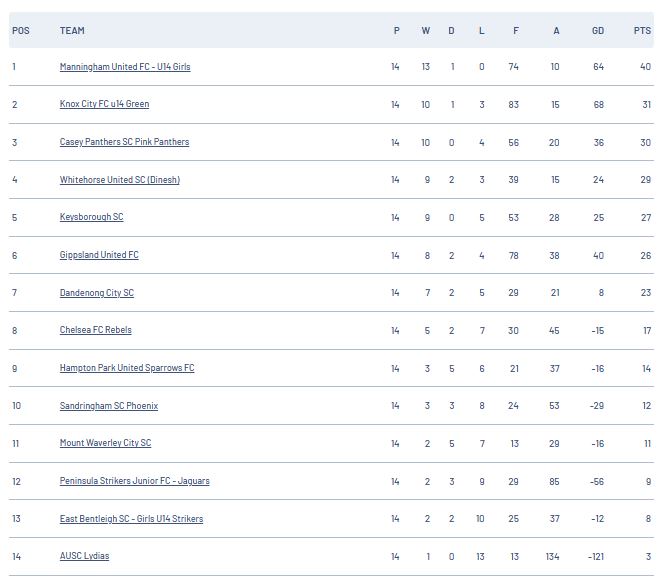Open Sandringham SC Phoenix team page

coord(109,406)
